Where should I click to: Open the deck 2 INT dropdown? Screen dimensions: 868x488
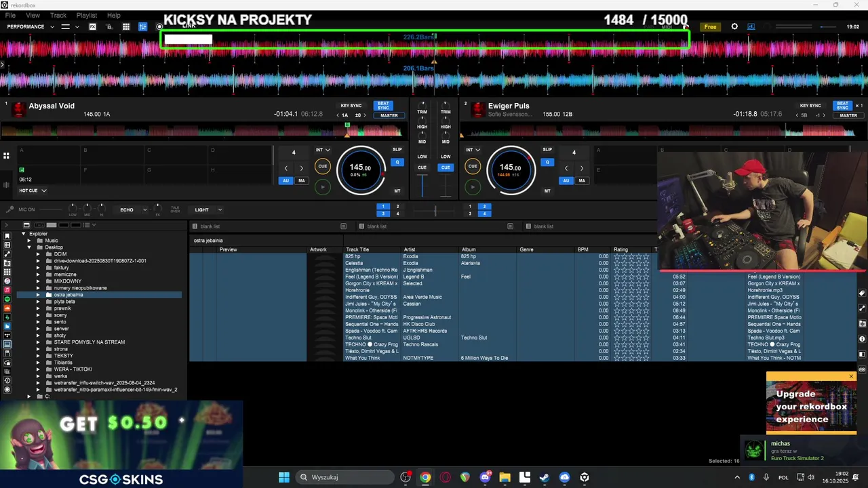click(x=473, y=150)
